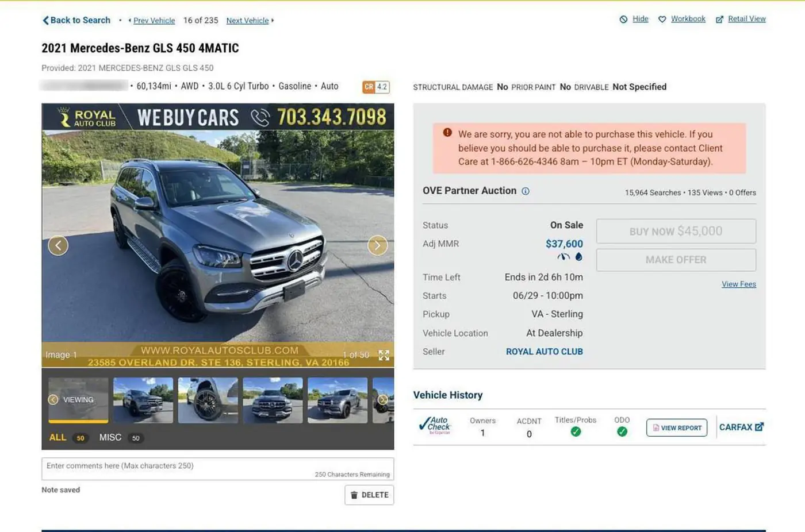805x532 pixels.
Task: Click the Workbook heart icon
Action: pyautogui.click(x=662, y=20)
